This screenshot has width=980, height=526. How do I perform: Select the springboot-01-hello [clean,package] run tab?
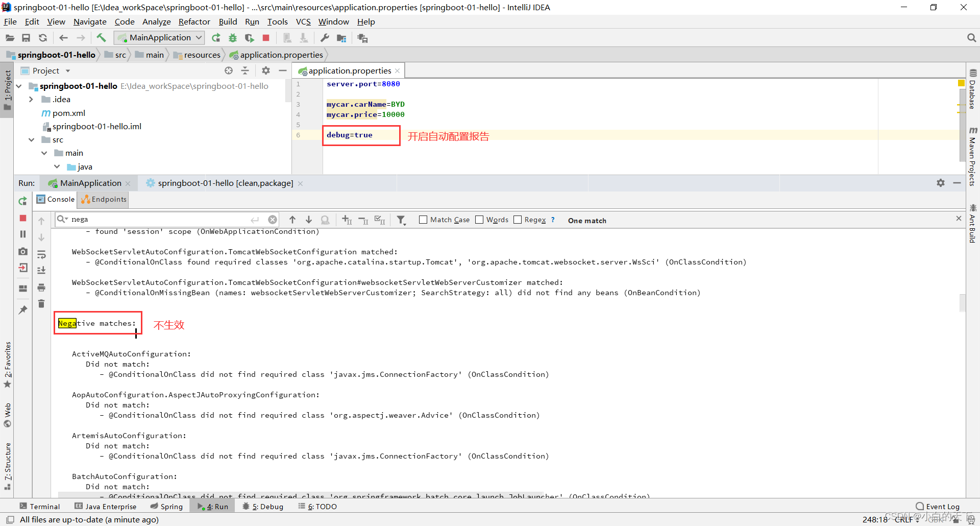pos(225,183)
